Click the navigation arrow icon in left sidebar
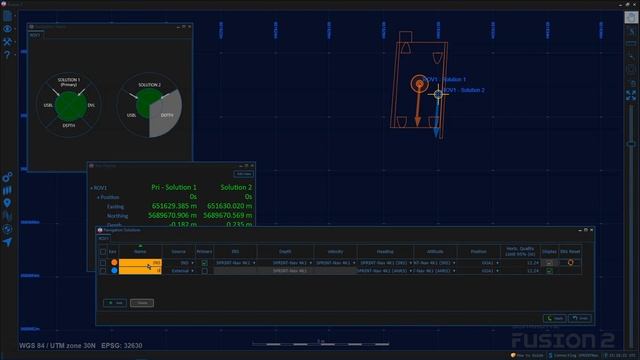The image size is (640, 360). tap(7, 242)
